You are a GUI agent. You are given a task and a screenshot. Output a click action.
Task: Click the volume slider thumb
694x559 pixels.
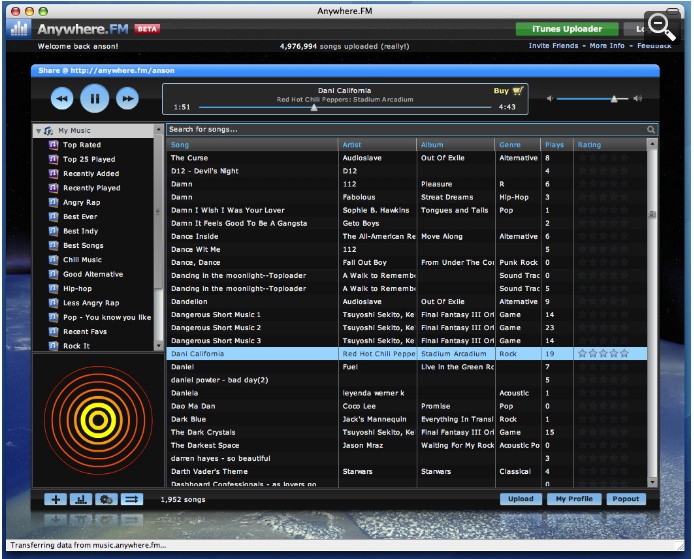tap(614, 99)
